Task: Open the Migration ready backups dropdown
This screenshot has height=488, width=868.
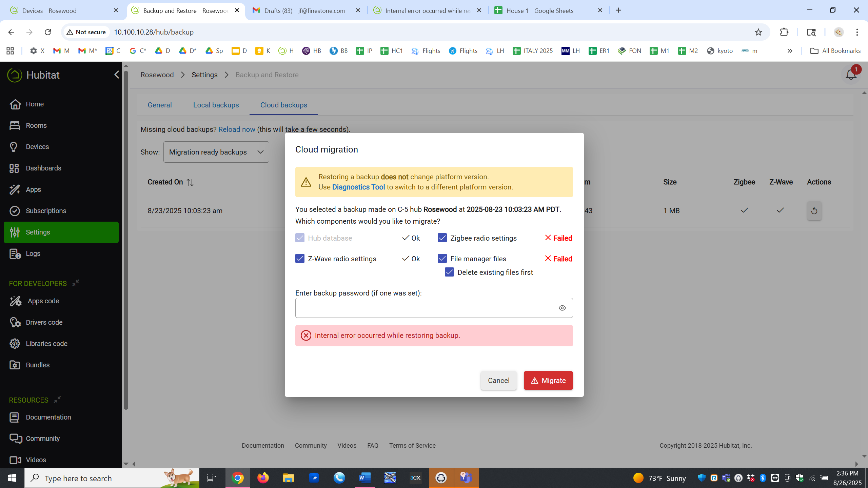Action: pos(216,152)
